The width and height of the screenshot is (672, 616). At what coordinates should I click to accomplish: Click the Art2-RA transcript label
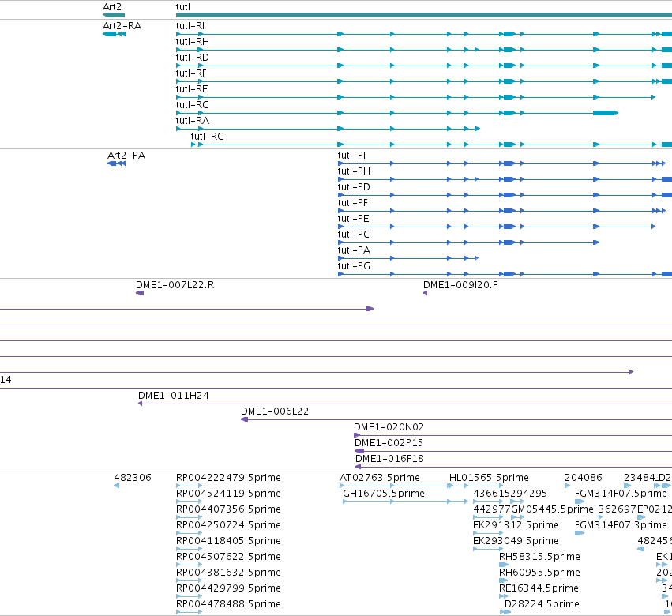[122, 26]
